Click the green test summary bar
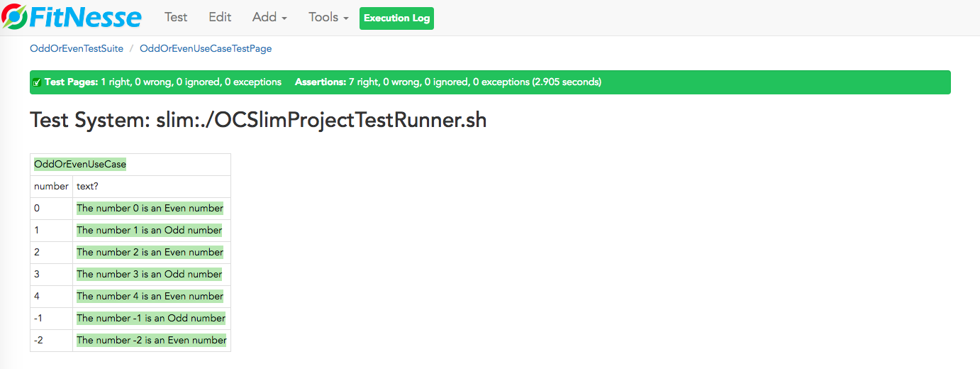980x369 pixels. (490, 82)
